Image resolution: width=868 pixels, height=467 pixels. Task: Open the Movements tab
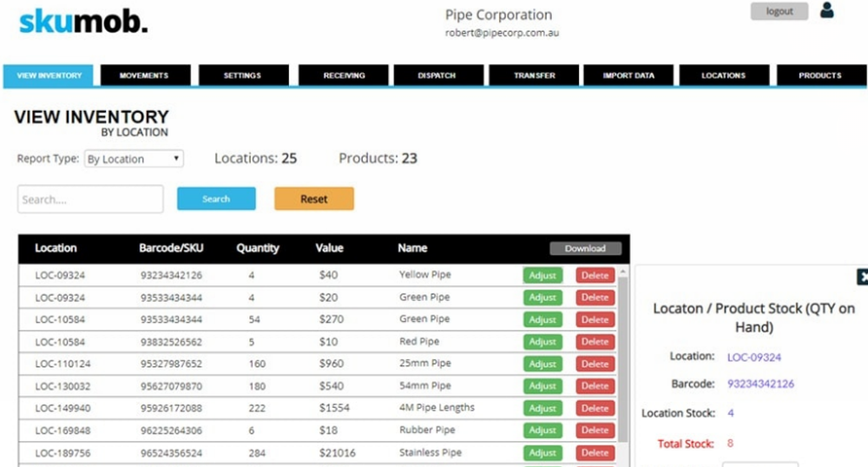pyautogui.click(x=144, y=76)
